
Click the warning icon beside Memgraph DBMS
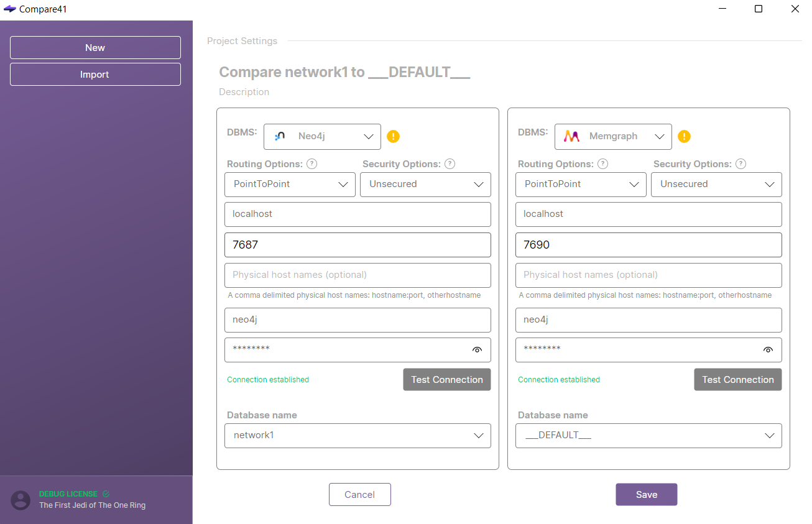684,136
